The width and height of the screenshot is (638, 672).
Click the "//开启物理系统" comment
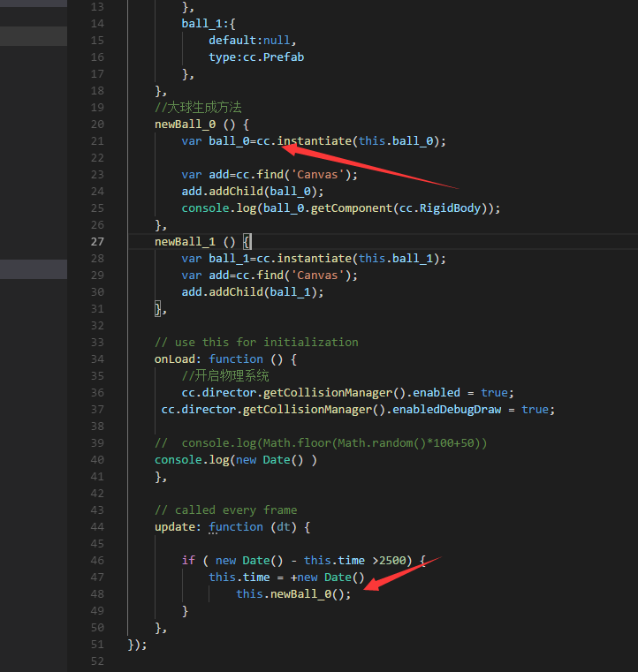pyautogui.click(x=225, y=376)
